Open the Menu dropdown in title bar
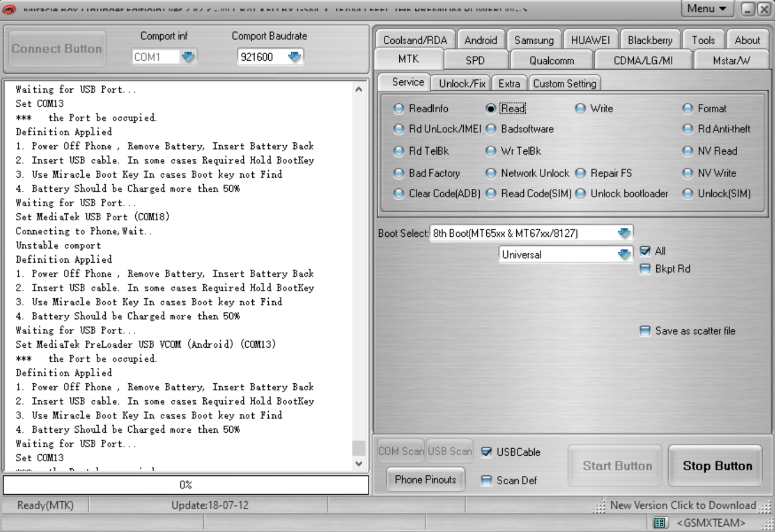 pyautogui.click(x=708, y=9)
